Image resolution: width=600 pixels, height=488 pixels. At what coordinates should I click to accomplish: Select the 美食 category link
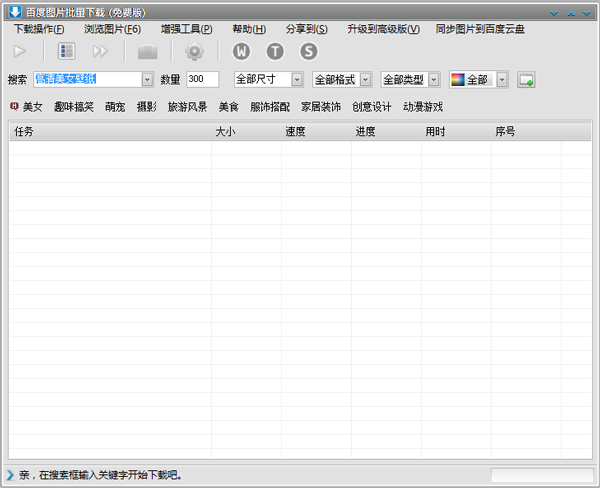229,107
